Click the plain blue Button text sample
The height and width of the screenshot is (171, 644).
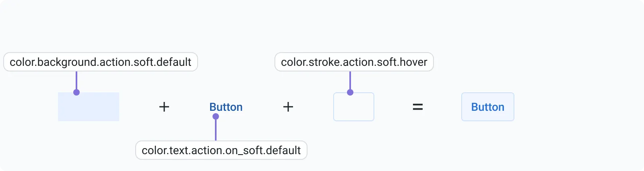click(226, 107)
